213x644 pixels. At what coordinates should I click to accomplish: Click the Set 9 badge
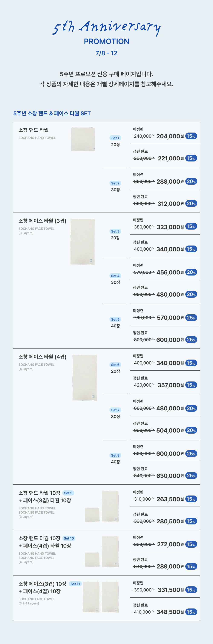pos(68,493)
